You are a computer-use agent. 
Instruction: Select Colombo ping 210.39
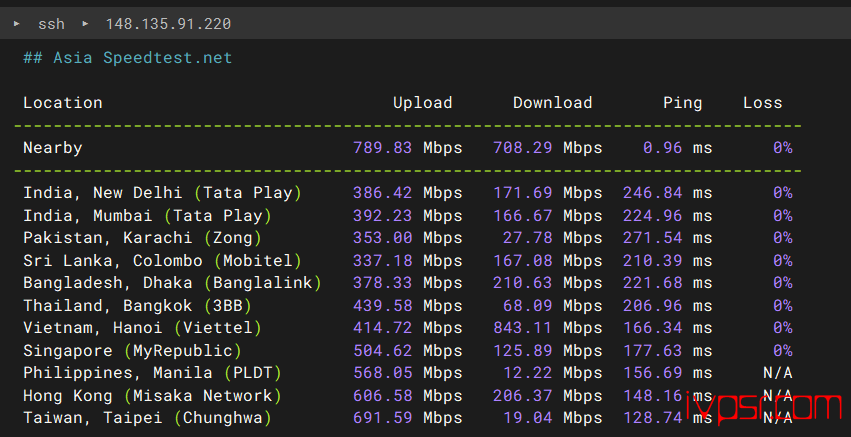652,261
